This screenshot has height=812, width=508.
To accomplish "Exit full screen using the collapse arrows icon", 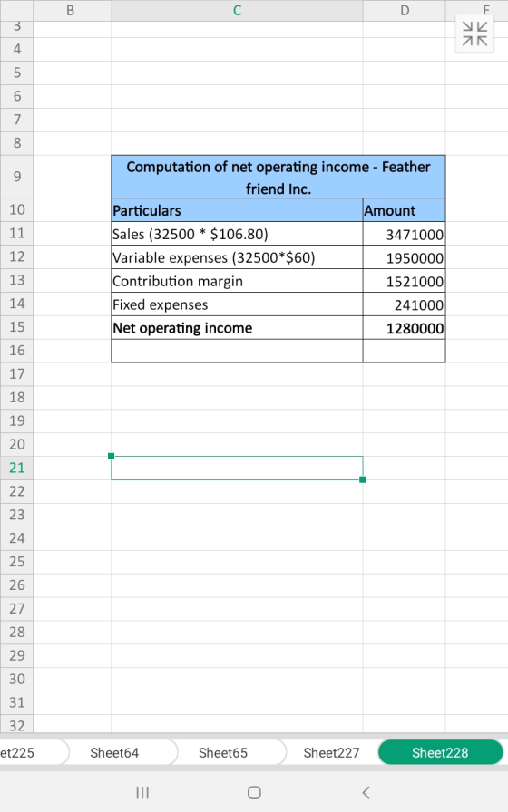I will [474, 34].
